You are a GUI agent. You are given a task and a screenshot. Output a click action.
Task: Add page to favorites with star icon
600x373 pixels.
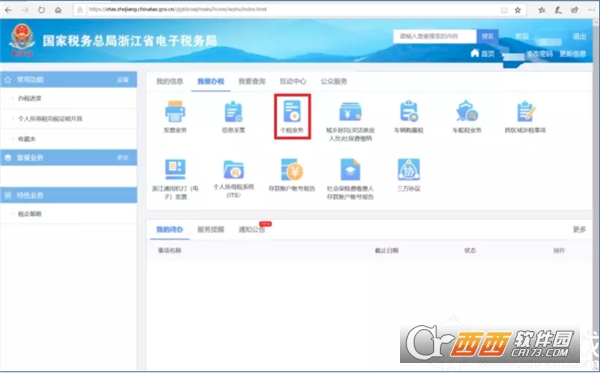point(518,10)
